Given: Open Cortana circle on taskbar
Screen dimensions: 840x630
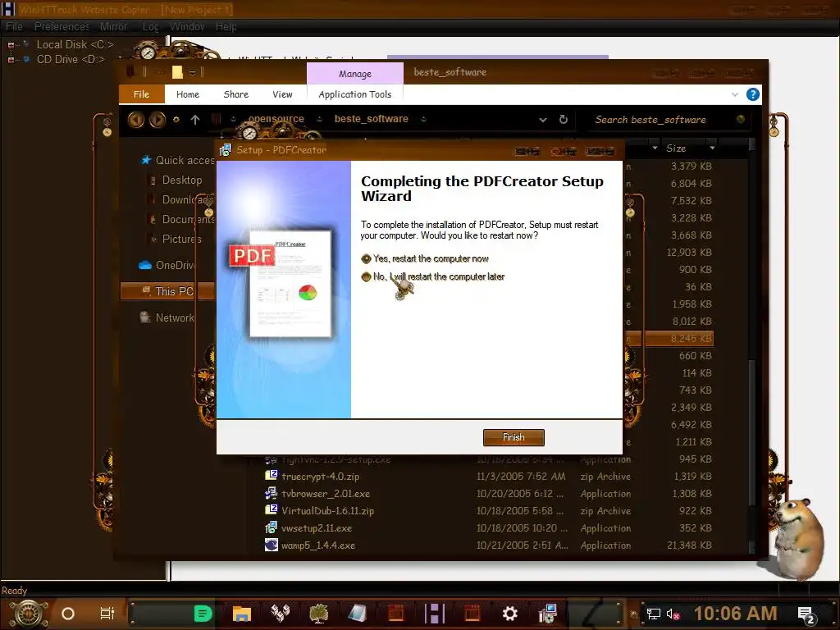Looking at the screenshot, I should coord(68,614).
